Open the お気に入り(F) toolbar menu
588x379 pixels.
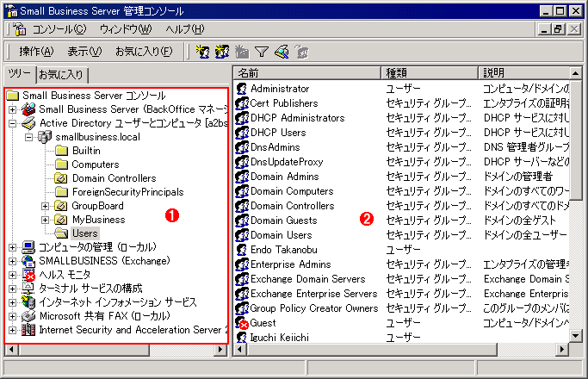click(x=144, y=52)
